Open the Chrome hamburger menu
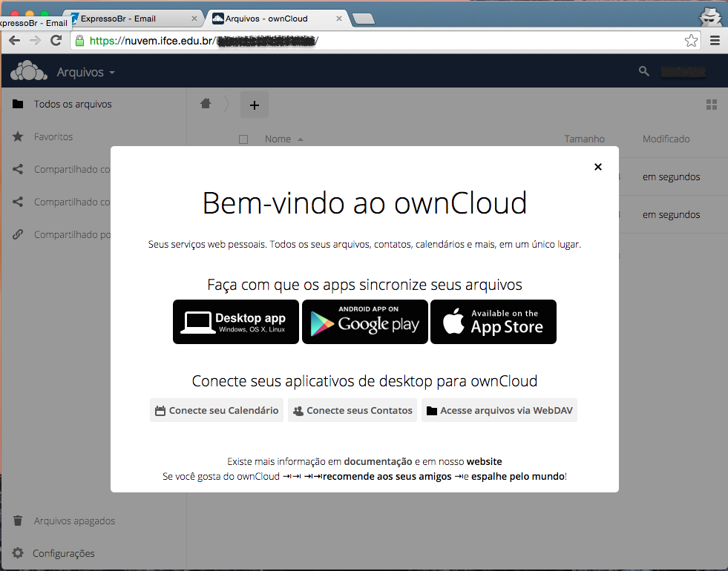728x571 pixels. point(715,41)
